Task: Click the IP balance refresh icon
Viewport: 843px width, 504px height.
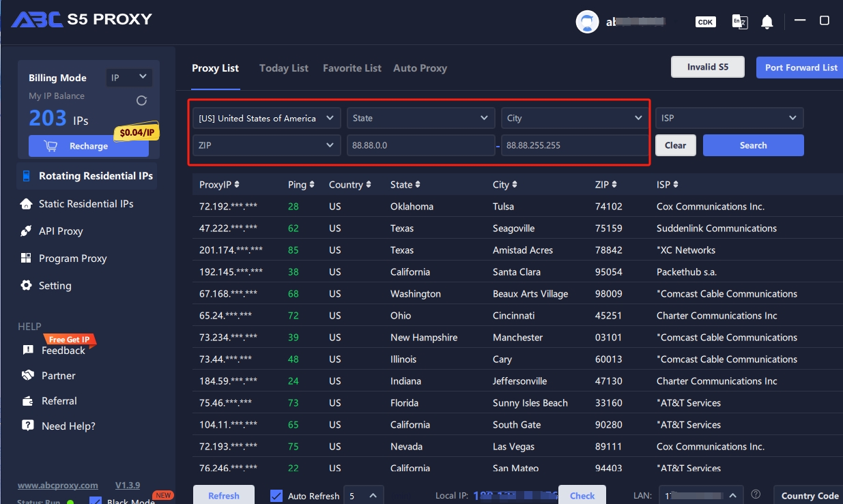Action: point(141,100)
